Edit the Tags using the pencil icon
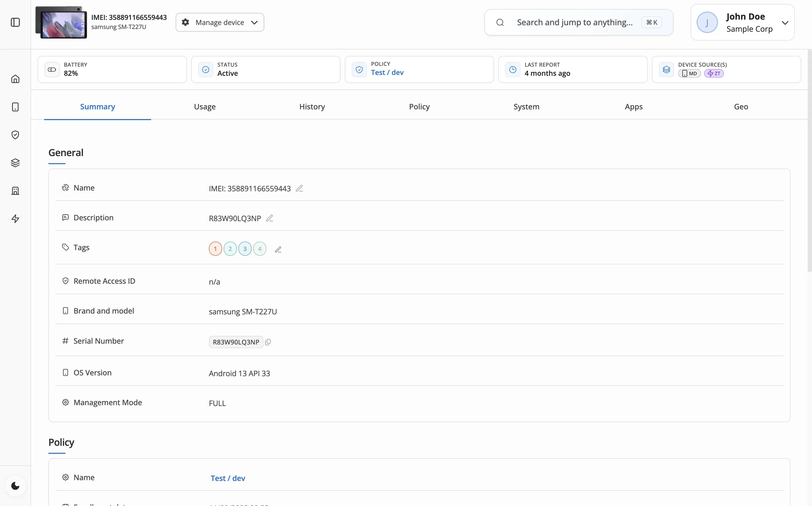The height and width of the screenshot is (510, 812). (x=278, y=249)
